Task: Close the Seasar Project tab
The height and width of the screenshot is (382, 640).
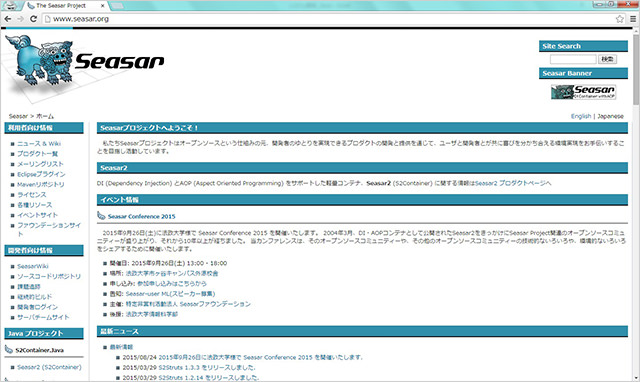Action: [102, 6]
